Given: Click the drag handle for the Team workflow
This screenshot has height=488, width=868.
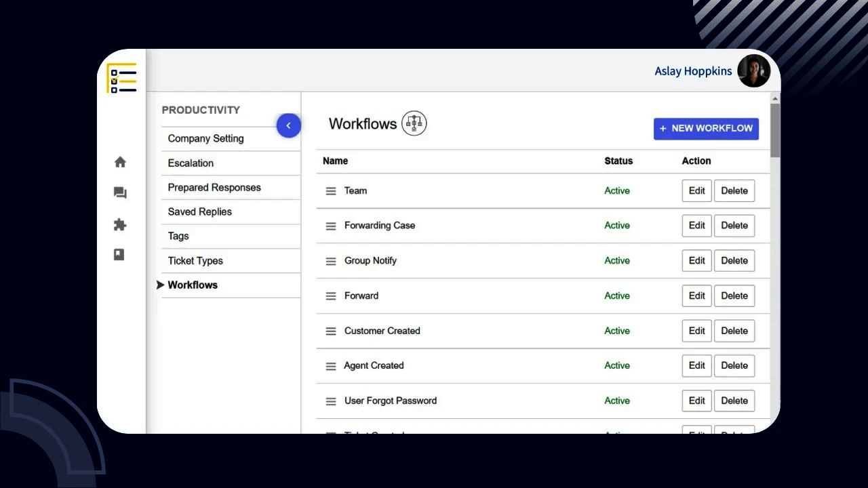Looking at the screenshot, I should coord(331,191).
